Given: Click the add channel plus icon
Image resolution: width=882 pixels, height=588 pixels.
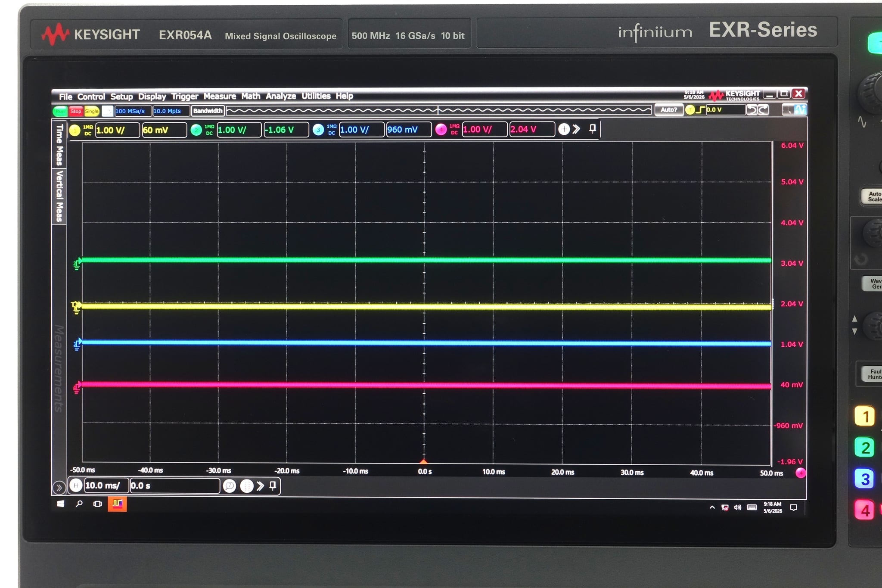Looking at the screenshot, I should point(564,129).
